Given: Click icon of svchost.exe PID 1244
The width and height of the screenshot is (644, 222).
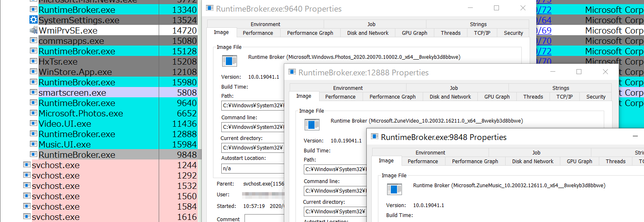Looking at the screenshot, I should coord(27,165).
